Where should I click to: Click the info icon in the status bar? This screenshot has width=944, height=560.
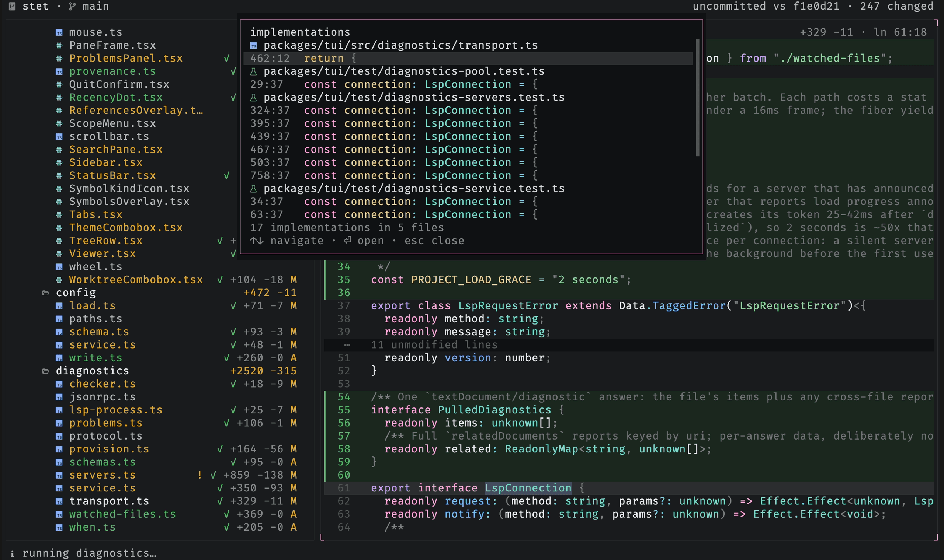point(12,553)
